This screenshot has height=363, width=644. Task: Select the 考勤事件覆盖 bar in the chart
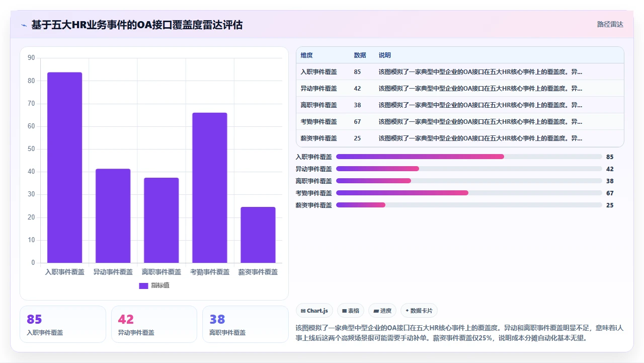210,188
